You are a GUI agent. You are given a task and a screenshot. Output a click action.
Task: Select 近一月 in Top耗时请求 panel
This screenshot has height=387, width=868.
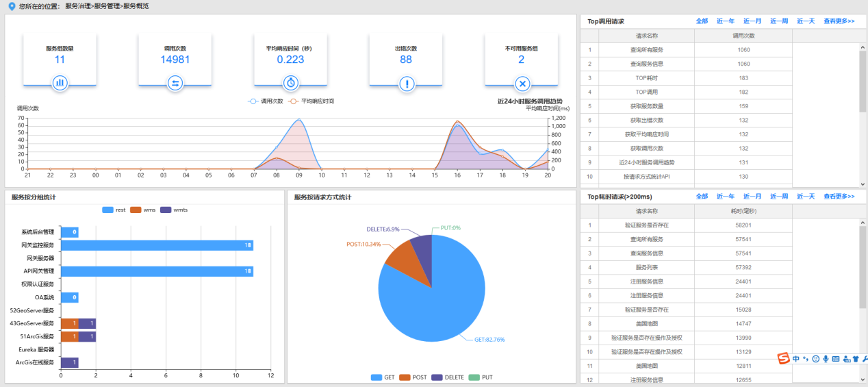(752, 197)
